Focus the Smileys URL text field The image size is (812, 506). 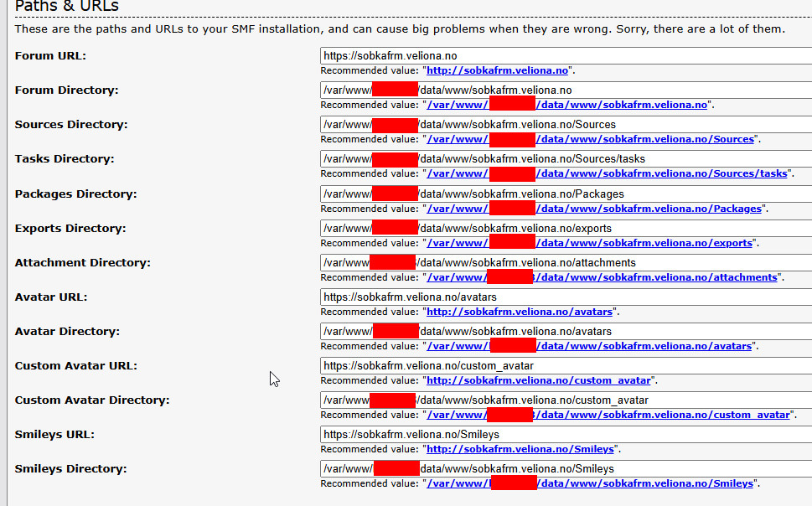tap(566, 435)
